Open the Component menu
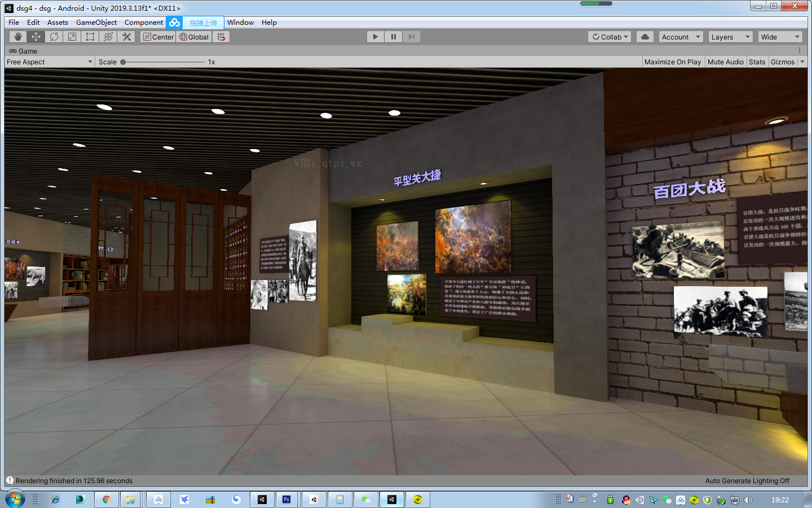 [x=144, y=23]
